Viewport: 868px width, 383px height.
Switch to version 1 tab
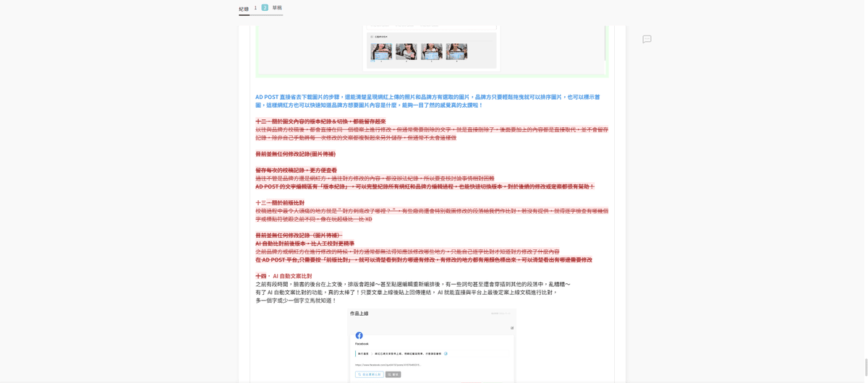point(255,8)
